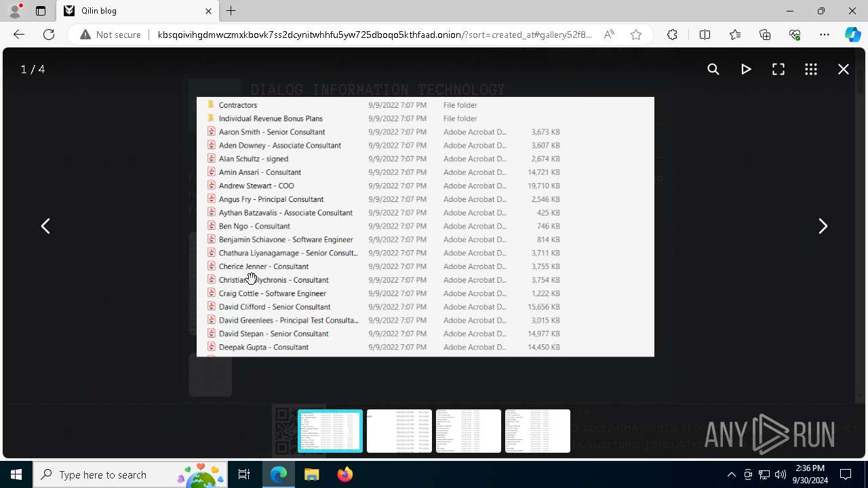Show hidden system tray icons
Image resolution: width=868 pixels, height=488 pixels.
pyautogui.click(x=731, y=474)
